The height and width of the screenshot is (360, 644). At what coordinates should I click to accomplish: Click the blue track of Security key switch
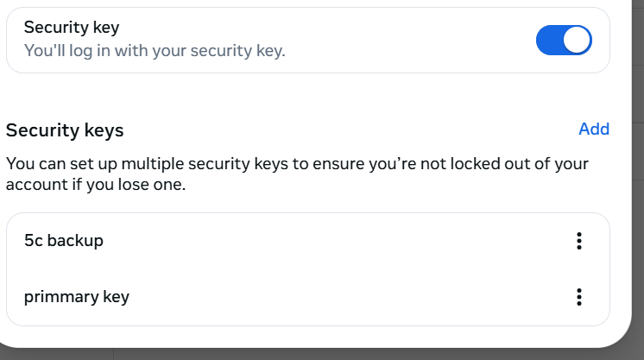coord(551,40)
